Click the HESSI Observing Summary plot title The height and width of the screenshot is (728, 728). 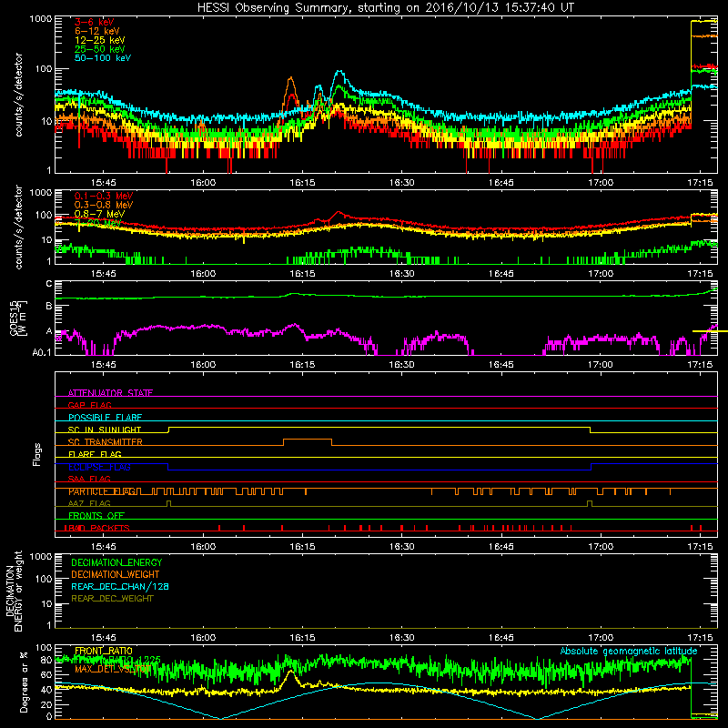[x=386, y=8]
